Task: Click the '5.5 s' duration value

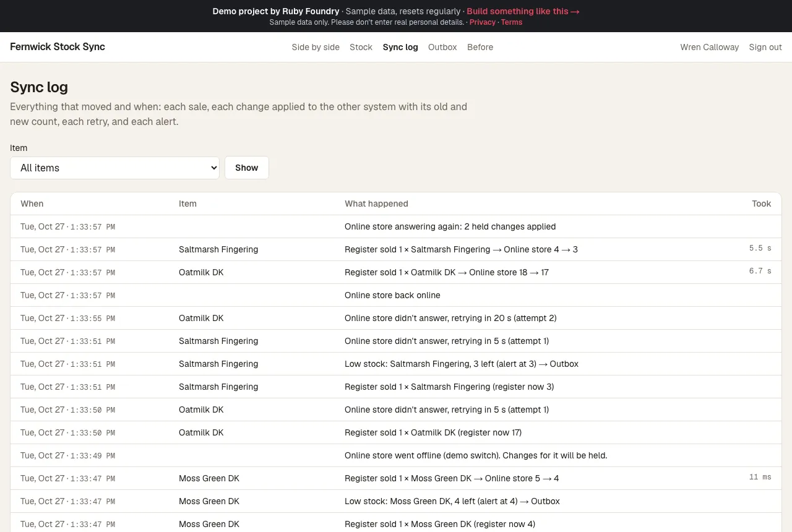Action: pyautogui.click(x=760, y=248)
